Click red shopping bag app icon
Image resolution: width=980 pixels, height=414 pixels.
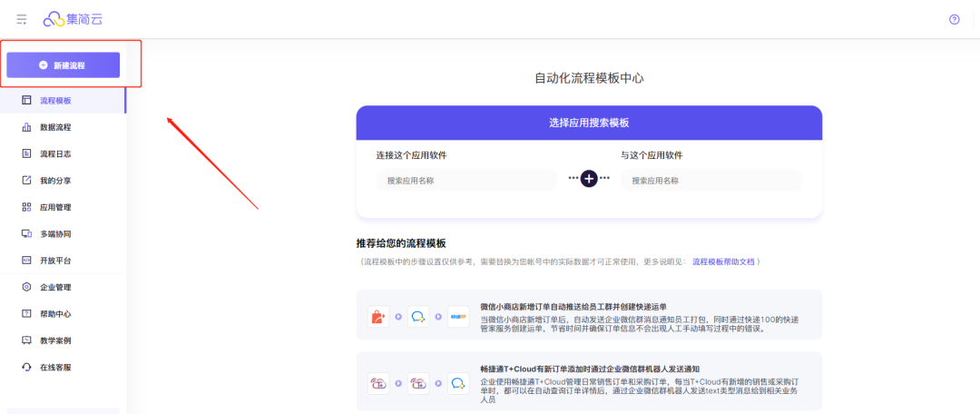[378, 317]
